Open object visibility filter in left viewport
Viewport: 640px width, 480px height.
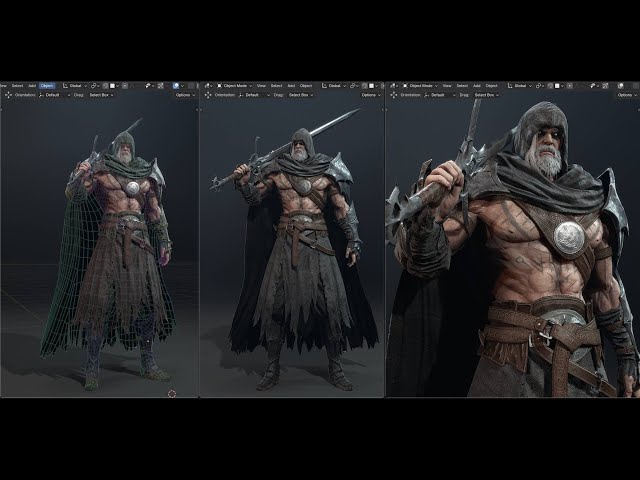[149, 86]
